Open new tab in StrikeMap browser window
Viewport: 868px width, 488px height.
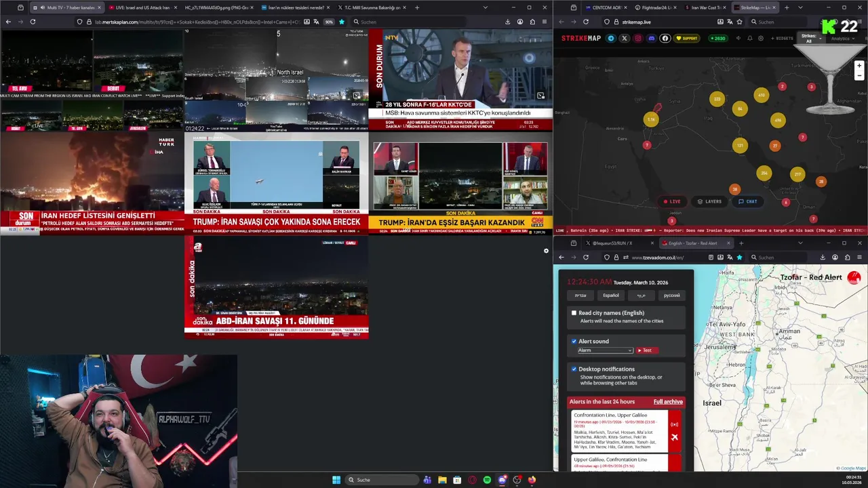coord(787,7)
